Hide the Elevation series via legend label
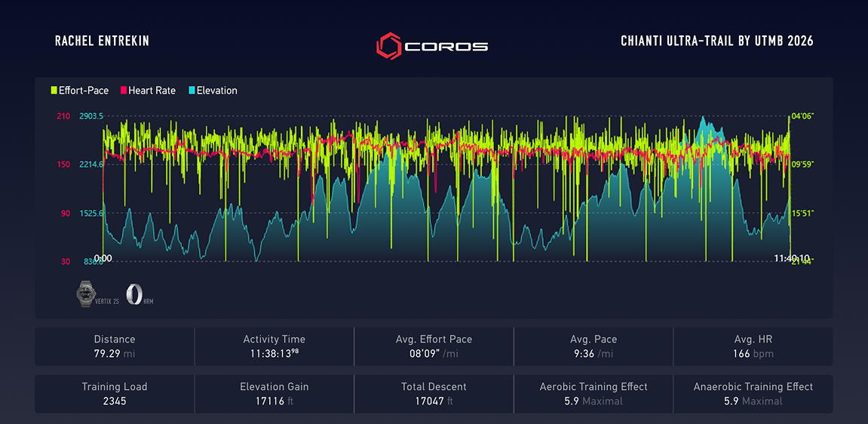 click(x=217, y=91)
